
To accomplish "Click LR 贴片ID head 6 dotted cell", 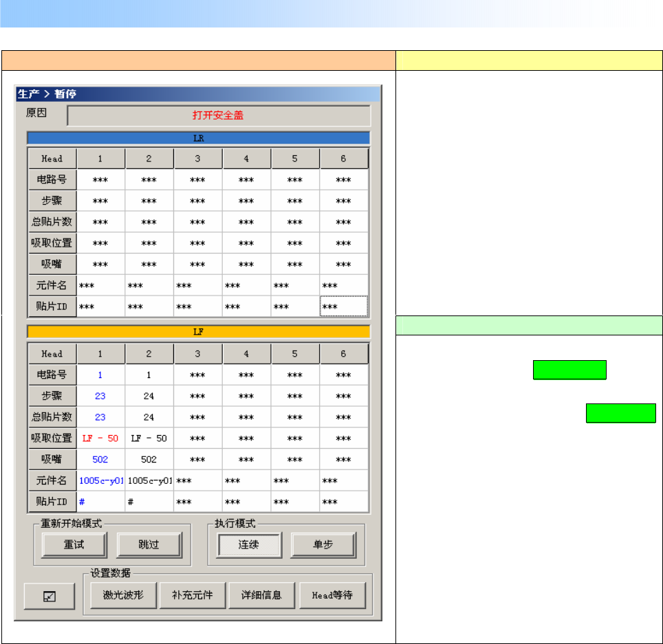I will [x=344, y=307].
